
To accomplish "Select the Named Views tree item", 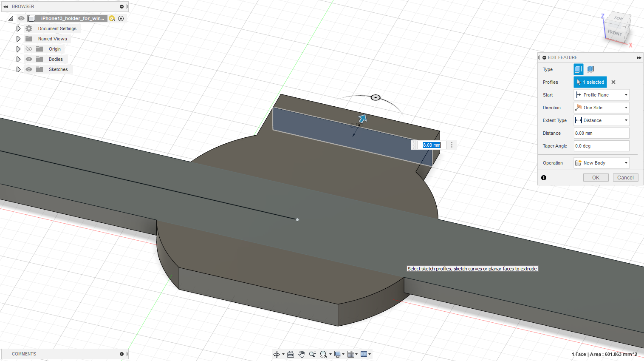I will 53,39.
